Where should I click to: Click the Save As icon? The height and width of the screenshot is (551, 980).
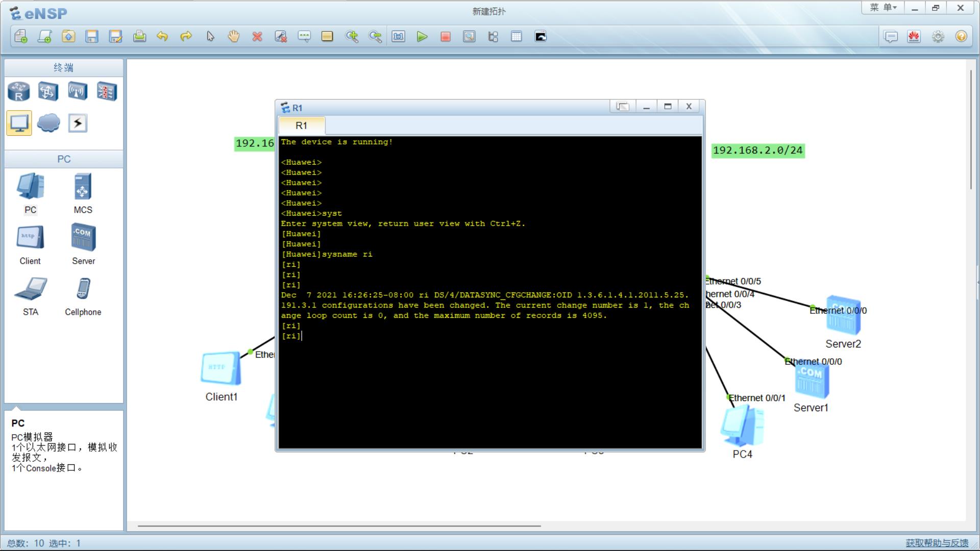116,36
